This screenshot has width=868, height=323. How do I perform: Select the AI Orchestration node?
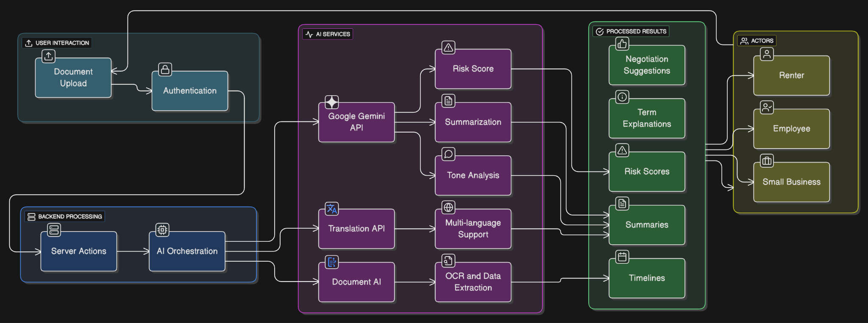click(x=187, y=251)
